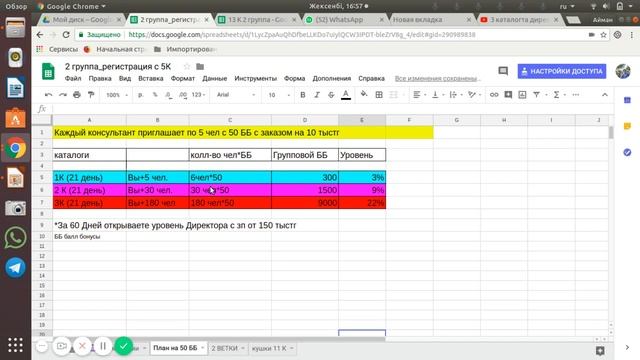Image resolution: width=640 pixels, height=360 pixels.
Task: Insert a link into the cell
Action: tap(494, 95)
